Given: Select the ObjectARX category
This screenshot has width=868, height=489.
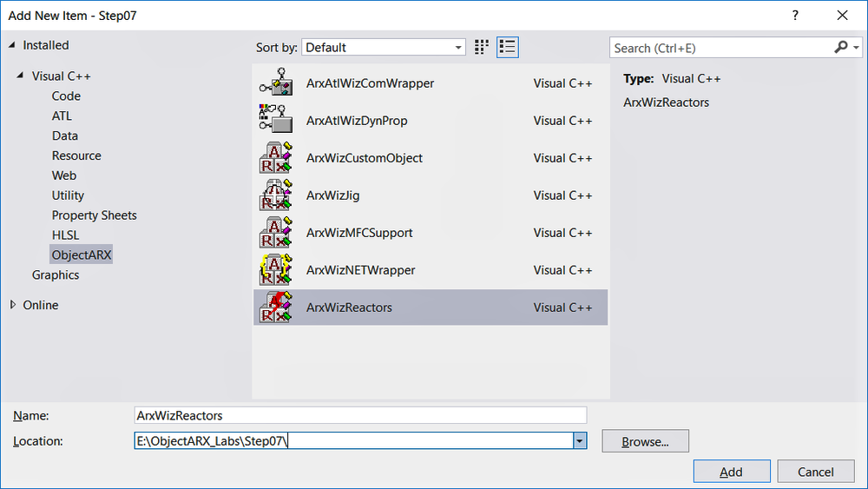Looking at the screenshot, I should 82,254.
